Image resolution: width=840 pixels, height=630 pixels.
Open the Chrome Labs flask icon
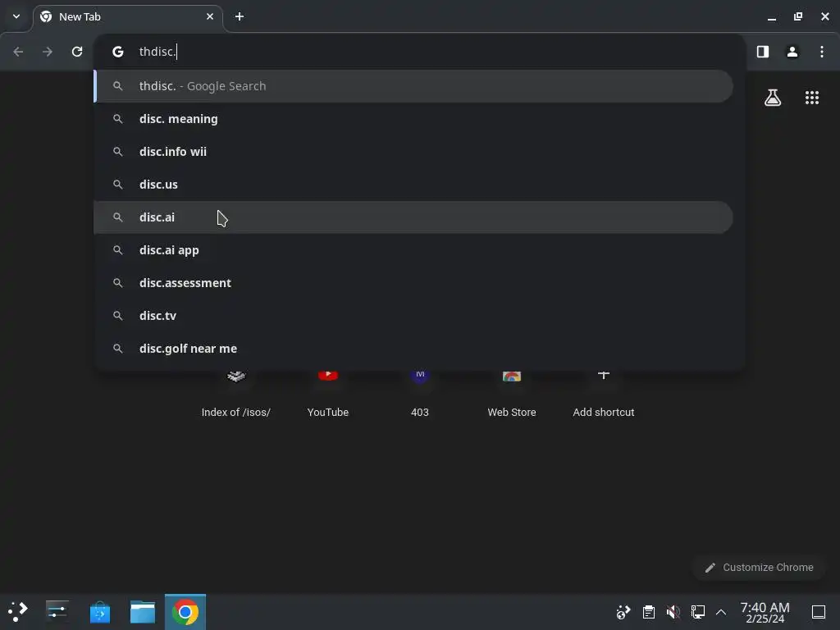(x=773, y=98)
